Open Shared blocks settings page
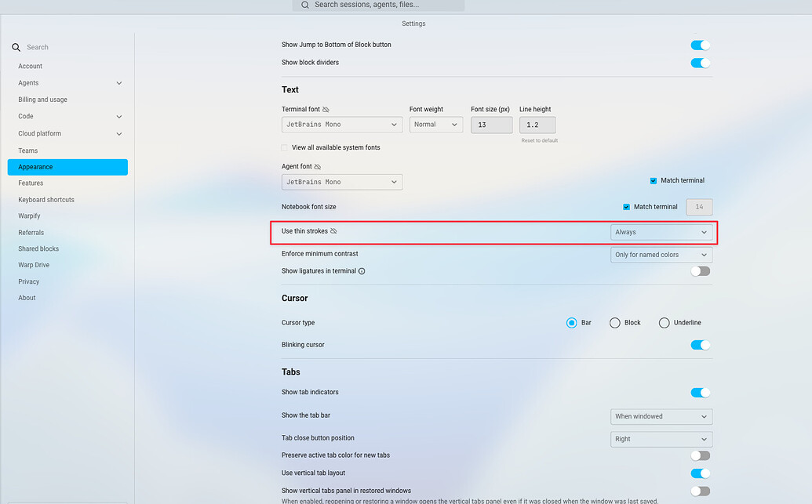The width and height of the screenshot is (812, 504). point(38,249)
